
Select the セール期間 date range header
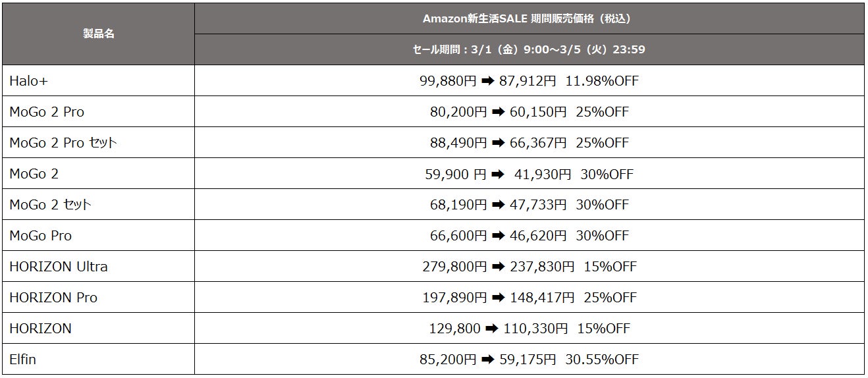529,49
